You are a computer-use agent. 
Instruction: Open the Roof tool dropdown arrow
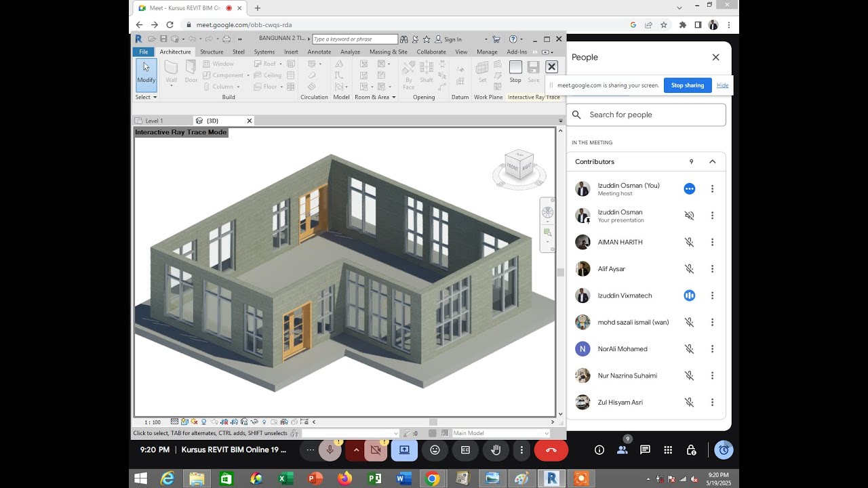tap(281, 64)
